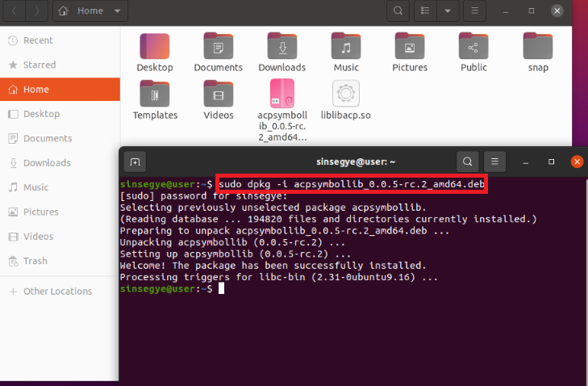
Task: Select Music in the Files sidebar
Action: (60, 187)
